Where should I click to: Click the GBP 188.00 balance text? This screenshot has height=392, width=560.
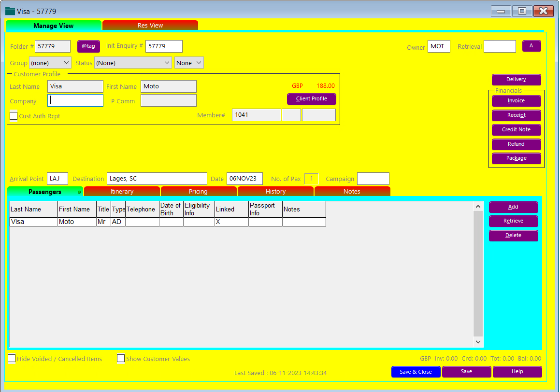point(313,86)
